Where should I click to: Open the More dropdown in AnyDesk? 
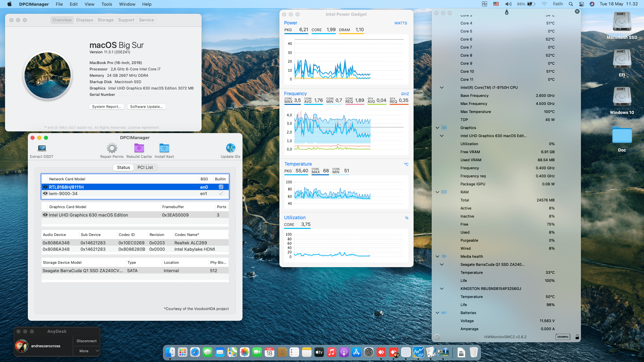[x=87, y=351]
